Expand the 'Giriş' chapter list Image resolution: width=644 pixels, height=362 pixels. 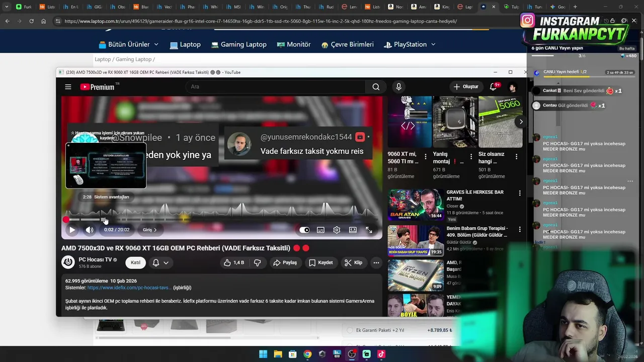tap(149, 230)
